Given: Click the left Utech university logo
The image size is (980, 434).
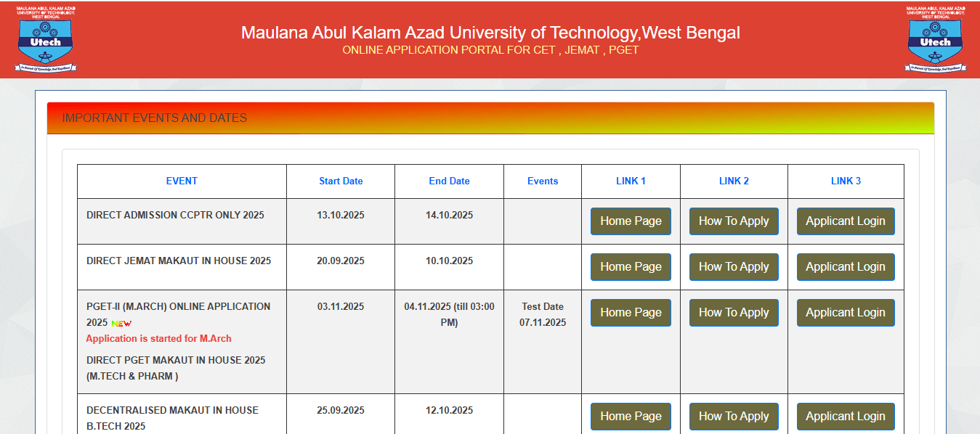Looking at the screenshot, I should (x=45, y=38).
